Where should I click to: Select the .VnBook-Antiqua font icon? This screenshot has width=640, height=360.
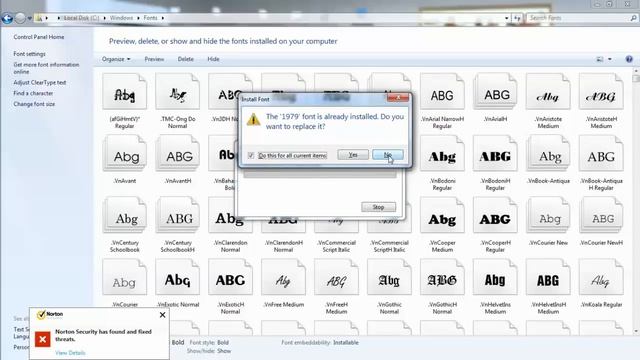[548, 153]
